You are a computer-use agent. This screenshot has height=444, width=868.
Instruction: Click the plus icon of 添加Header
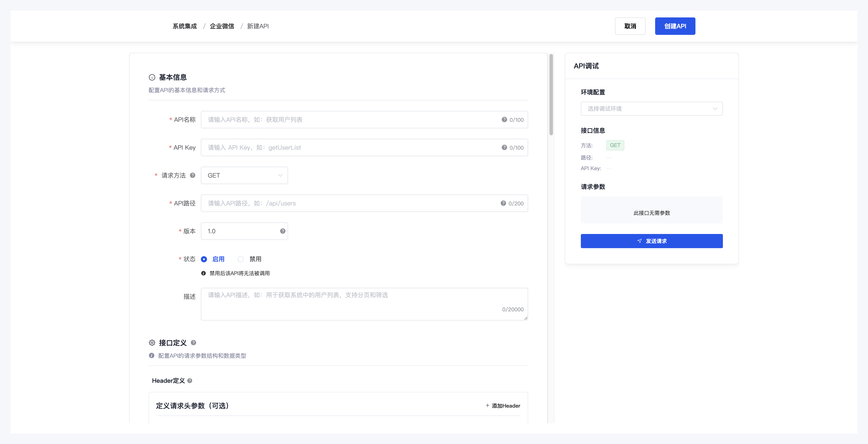(x=487, y=406)
